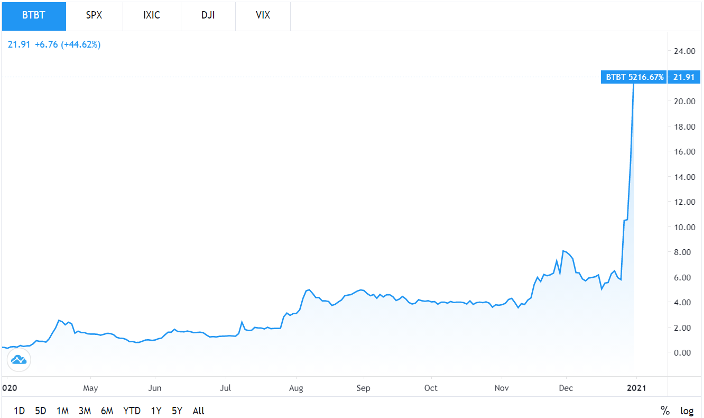Click the Jun label on time axis

click(155, 388)
